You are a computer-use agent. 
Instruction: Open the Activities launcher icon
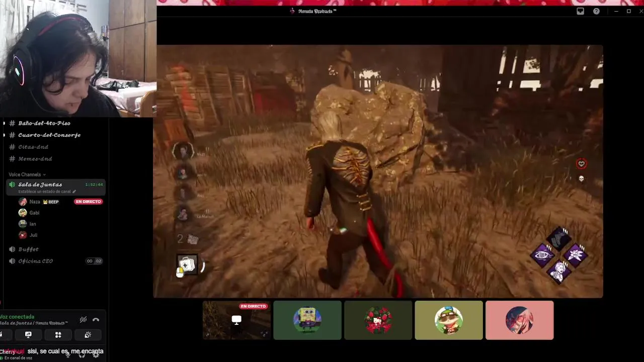58,335
